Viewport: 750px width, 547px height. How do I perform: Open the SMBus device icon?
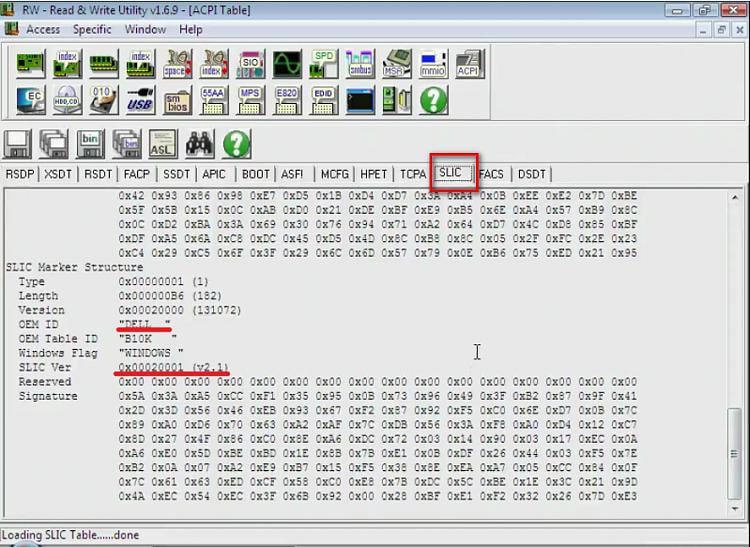point(360,64)
